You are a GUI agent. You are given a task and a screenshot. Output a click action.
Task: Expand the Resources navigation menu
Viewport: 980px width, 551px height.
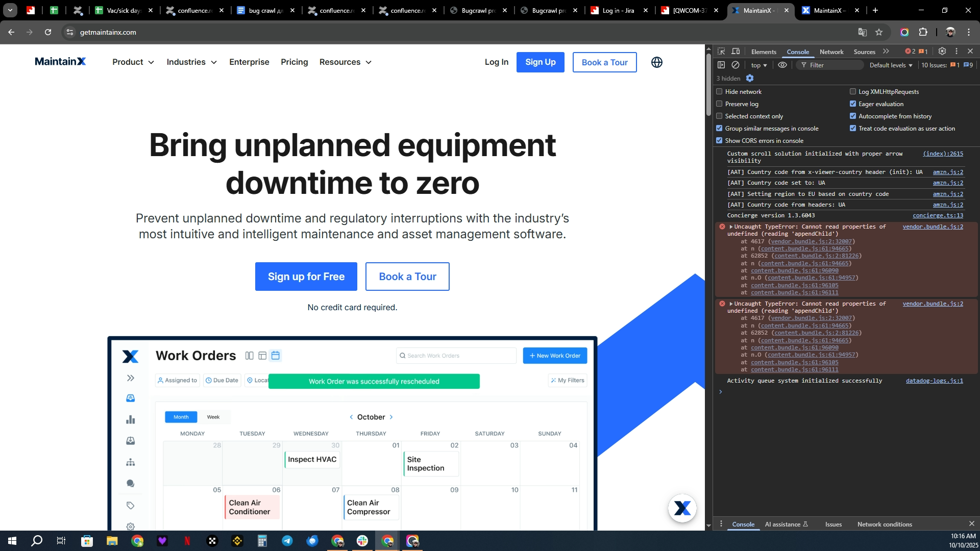[346, 62]
